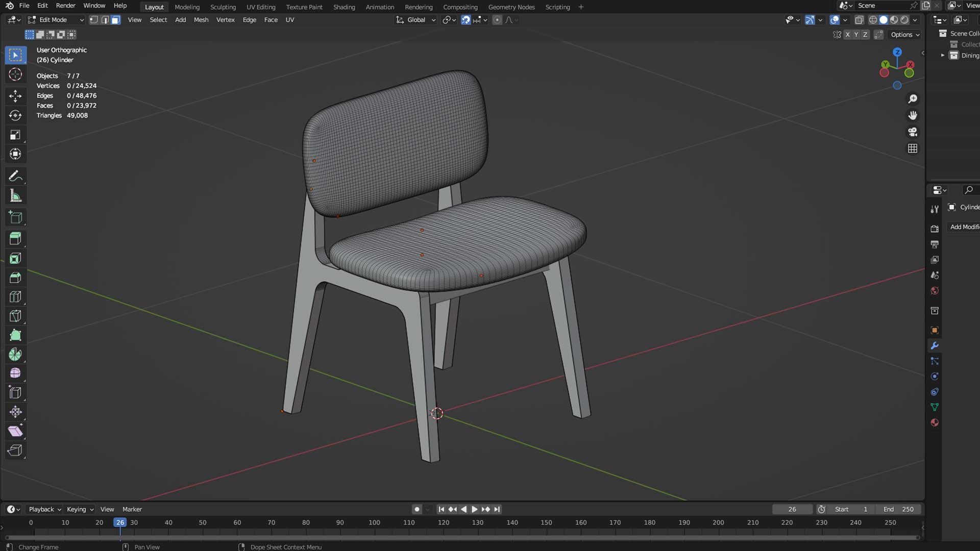Screen dimensions: 980x551
Task: Select the Annotate pencil tool
Action: [x=15, y=176]
